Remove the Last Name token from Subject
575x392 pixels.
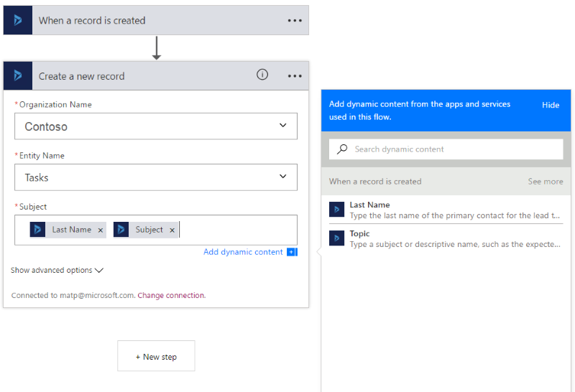click(101, 230)
